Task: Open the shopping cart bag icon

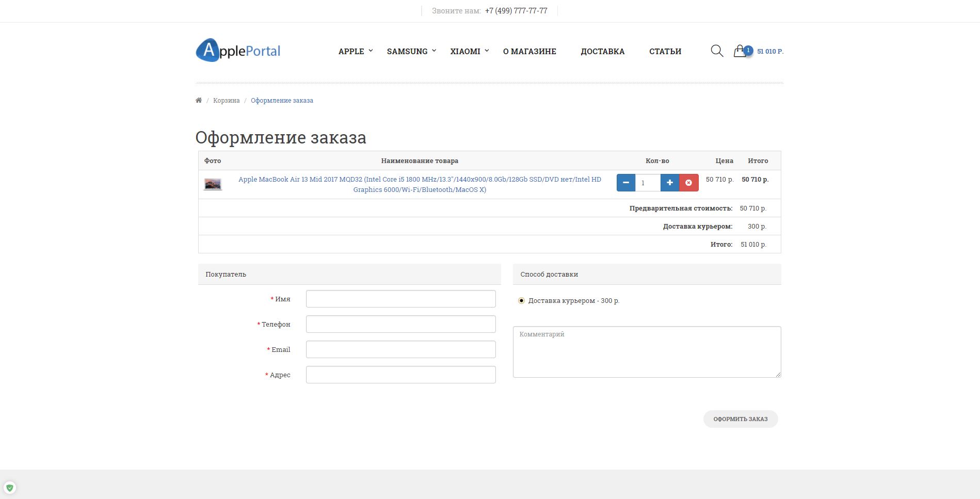Action: tap(740, 51)
